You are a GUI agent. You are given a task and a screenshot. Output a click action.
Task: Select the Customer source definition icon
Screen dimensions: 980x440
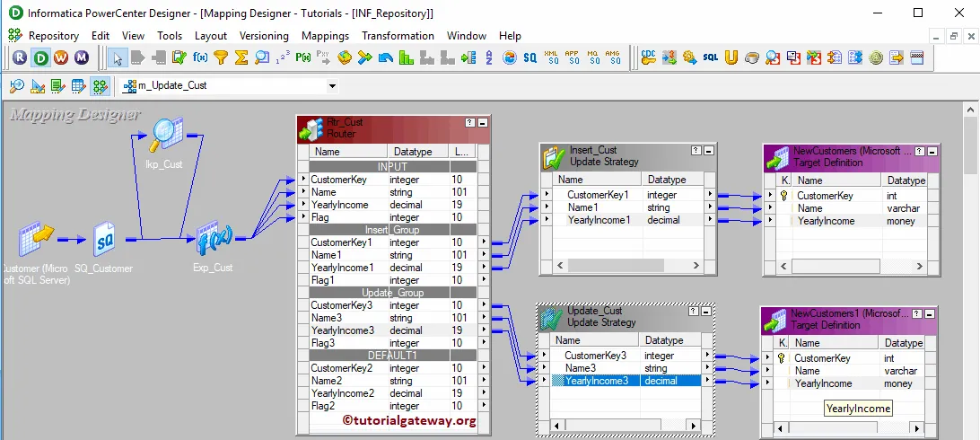click(x=36, y=241)
